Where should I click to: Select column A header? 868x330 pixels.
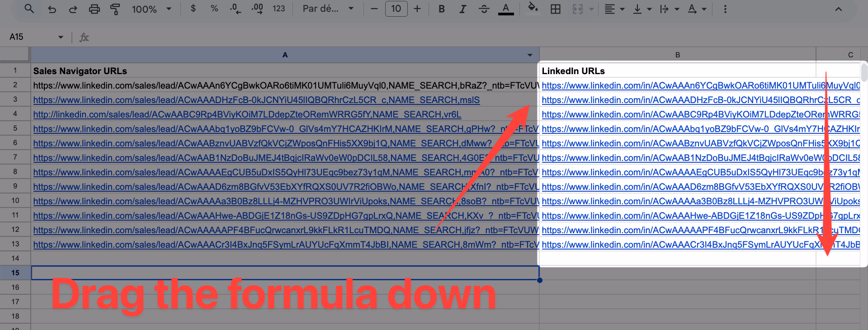(x=285, y=55)
